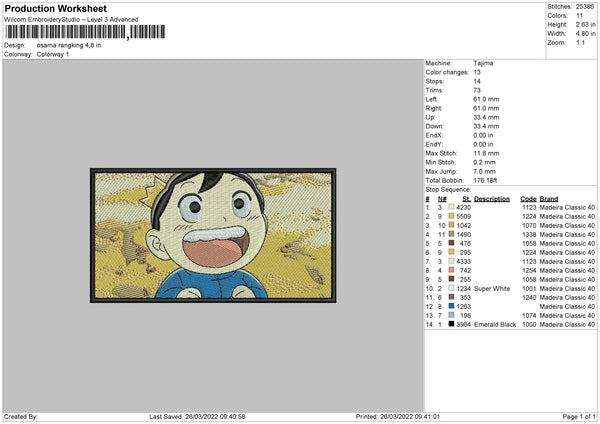The width and height of the screenshot is (600, 424).
Task: Click the Stops label
Action: click(435, 81)
